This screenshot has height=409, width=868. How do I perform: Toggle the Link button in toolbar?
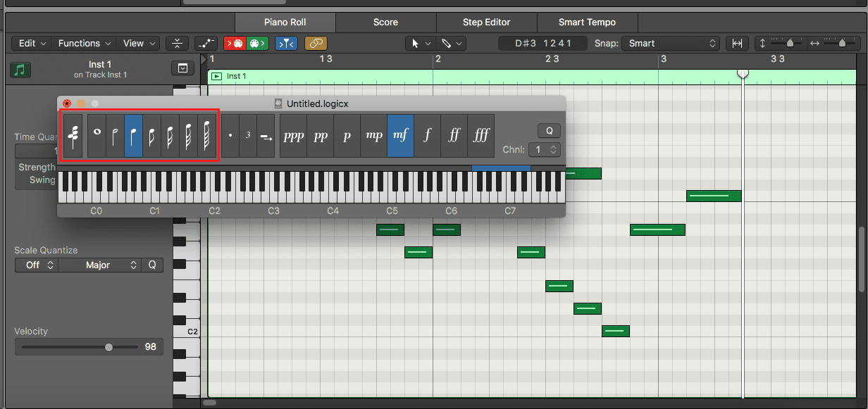point(316,44)
